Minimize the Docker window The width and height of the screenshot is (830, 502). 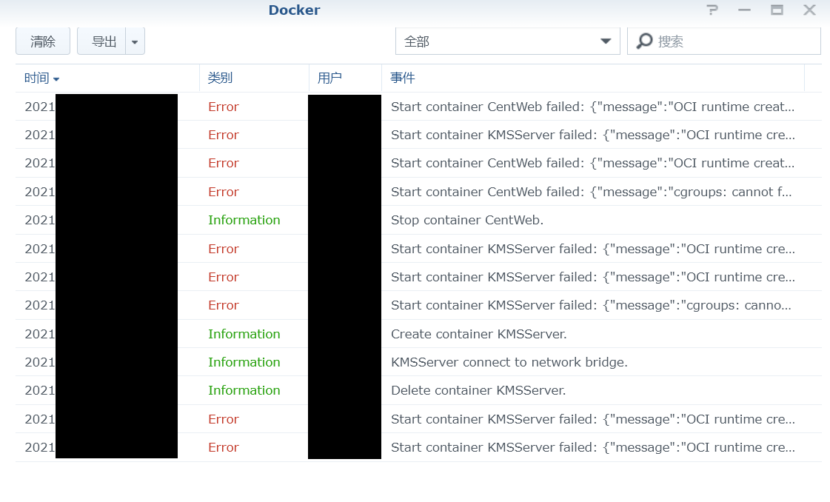(744, 10)
